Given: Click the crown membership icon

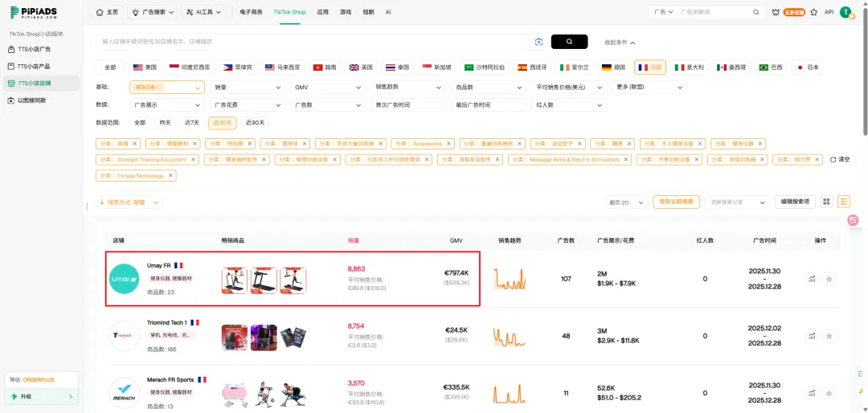Looking at the screenshot, I should click(x=775, y=11).
